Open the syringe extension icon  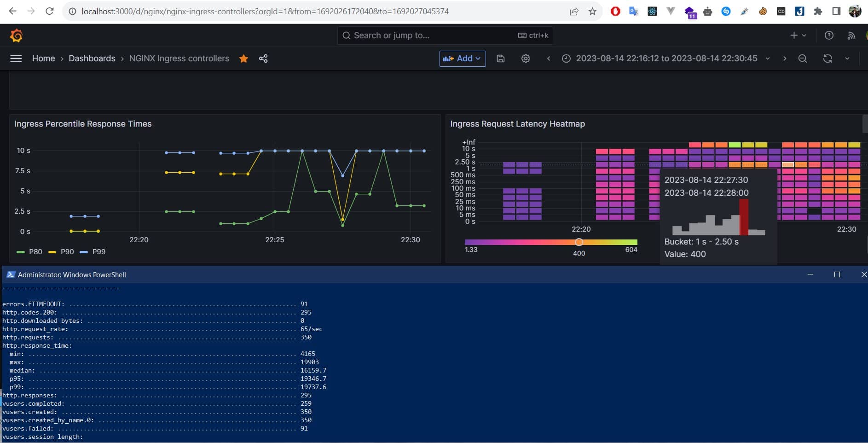click(x=744, y=12)
